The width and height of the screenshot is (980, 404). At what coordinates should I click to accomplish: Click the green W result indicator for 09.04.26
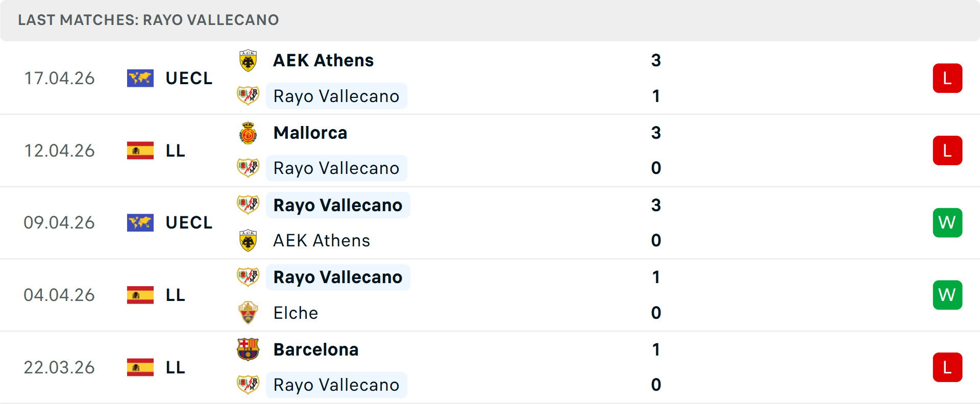tap(947, 222)
